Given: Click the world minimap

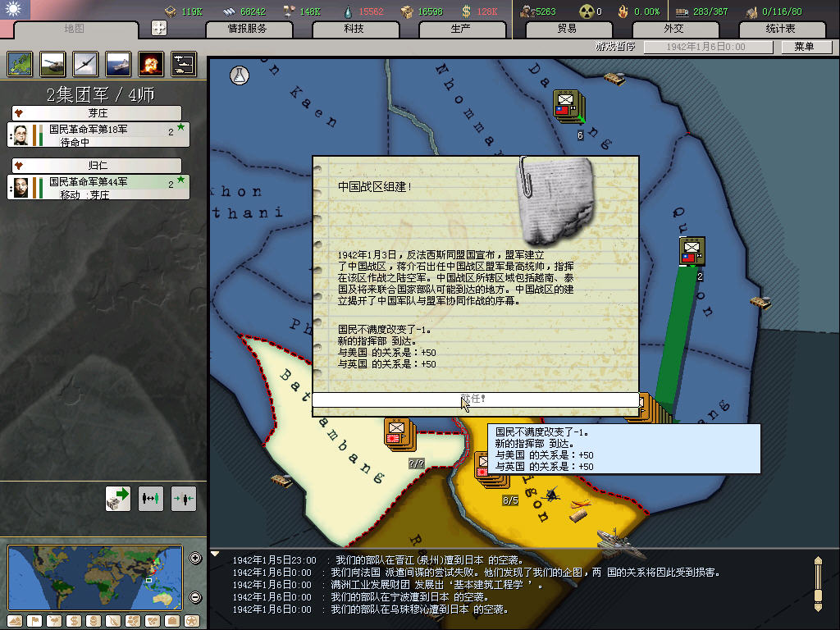Looking at the screenshot, I should pyautogui.click(x=95, y=577).
